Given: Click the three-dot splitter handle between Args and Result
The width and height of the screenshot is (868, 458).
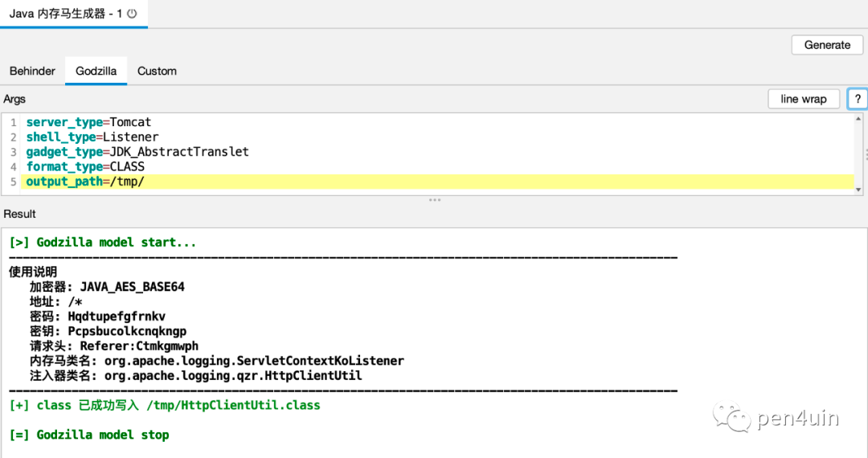Looking at the screenshot, I should (x=435, y=200).
